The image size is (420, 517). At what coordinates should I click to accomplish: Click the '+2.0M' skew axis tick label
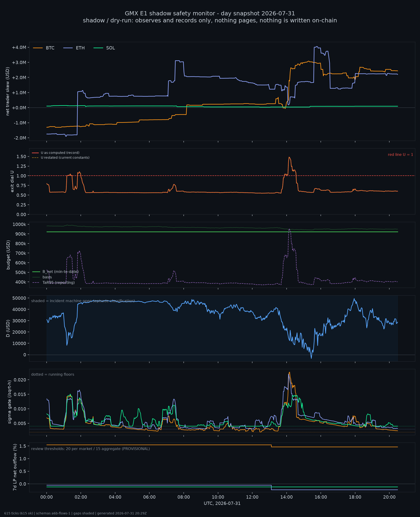19,77
